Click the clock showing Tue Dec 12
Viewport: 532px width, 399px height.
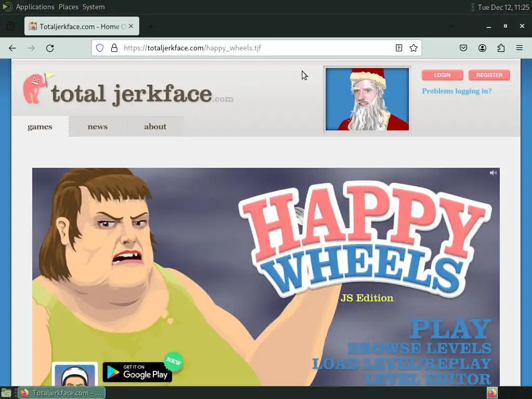pos(503,7)
